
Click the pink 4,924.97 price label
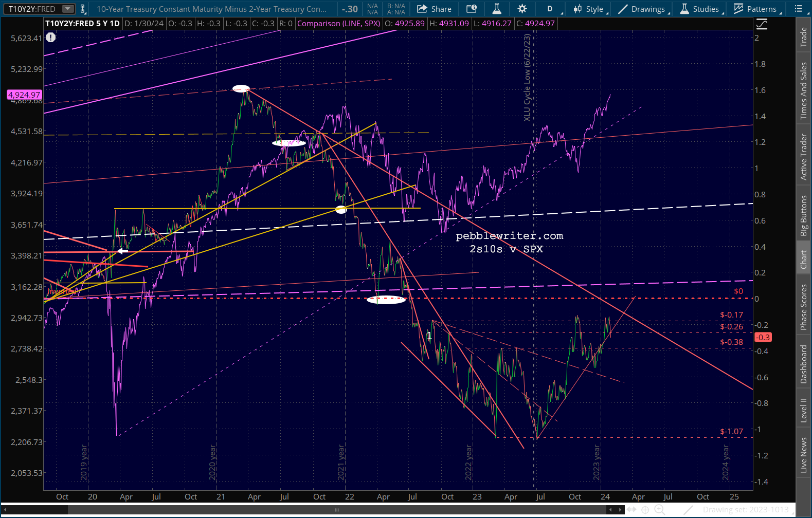coord(24,95)
